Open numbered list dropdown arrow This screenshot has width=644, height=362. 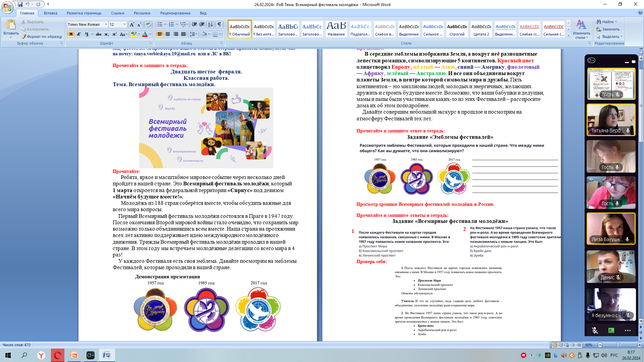(177, 24)
